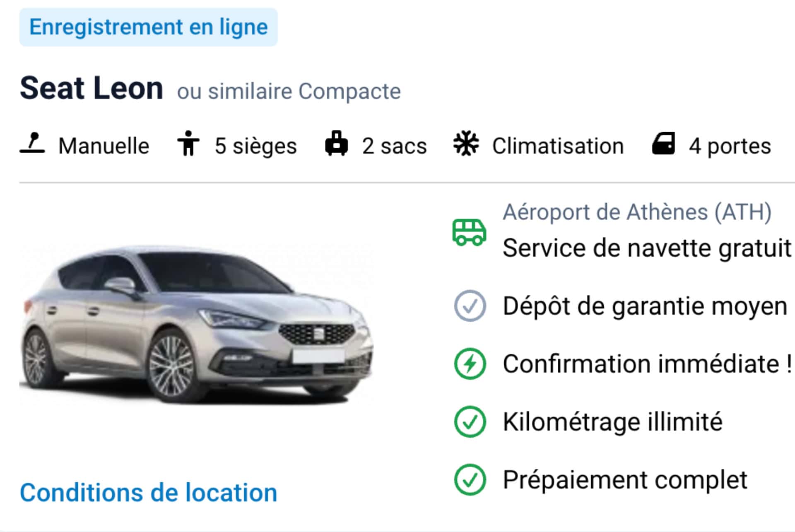This screenshot has width=795, height=532.
Task: Expand the Confirmation immédiate item
Action: pyautogui.click(x=646, y=364)
